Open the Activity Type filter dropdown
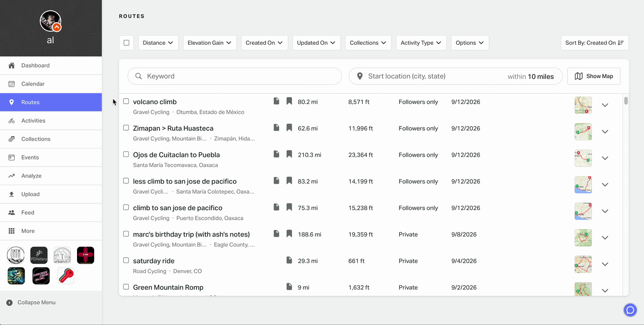 421,43
